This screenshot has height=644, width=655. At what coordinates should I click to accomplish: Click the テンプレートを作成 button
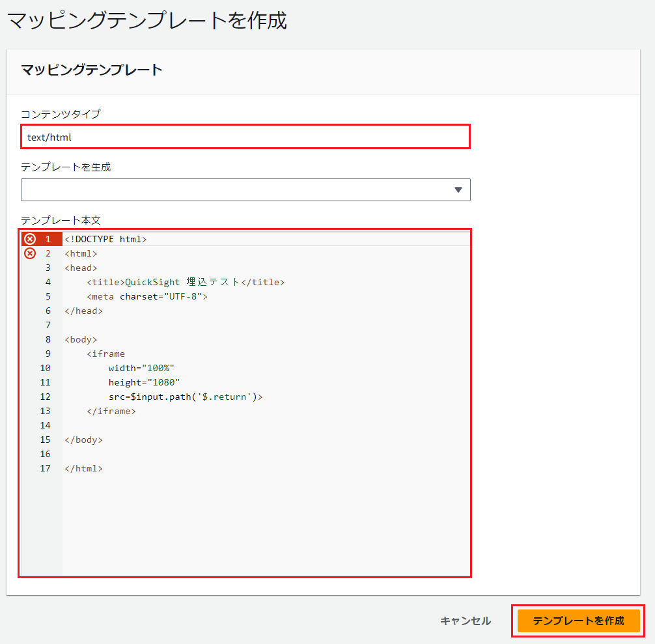(x=579, y=621)
